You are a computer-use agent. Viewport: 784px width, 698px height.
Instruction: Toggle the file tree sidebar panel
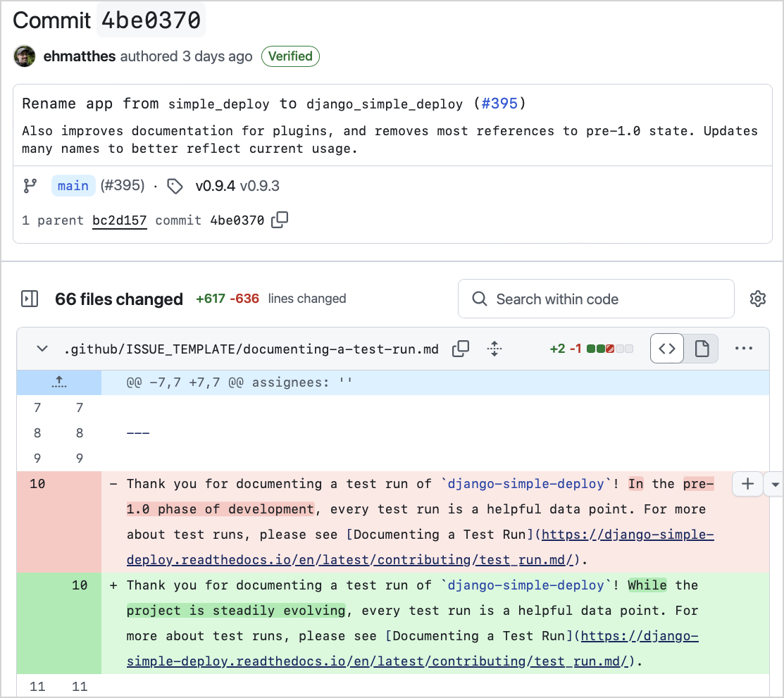[30, 299]
